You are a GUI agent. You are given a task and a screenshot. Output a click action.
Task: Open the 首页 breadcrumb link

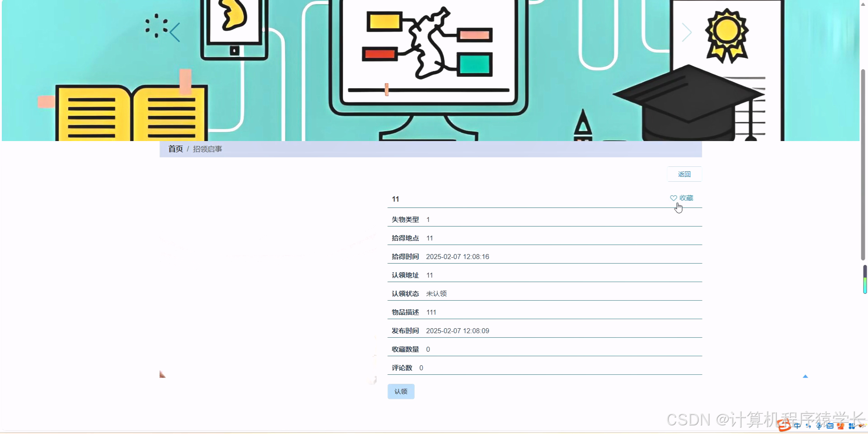pyautogui.click(x=175, y=149)
